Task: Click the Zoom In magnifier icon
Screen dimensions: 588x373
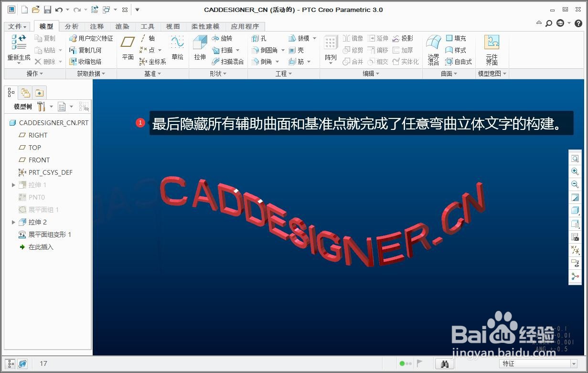Action: 575,171
